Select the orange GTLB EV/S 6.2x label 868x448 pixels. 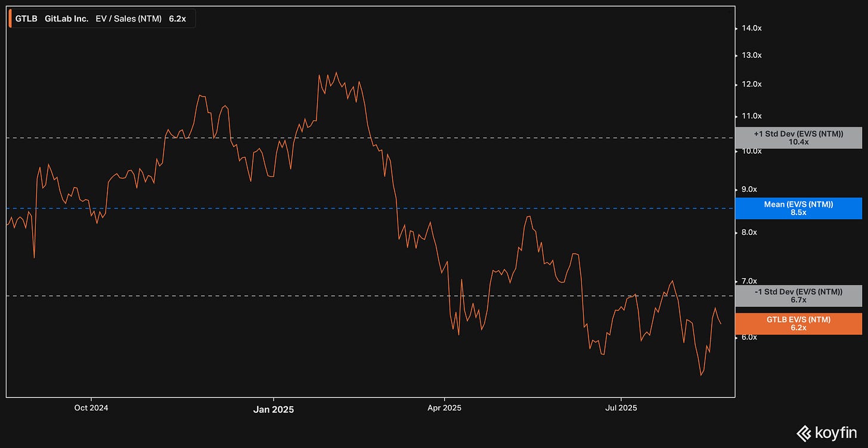[x=798, y=323]
